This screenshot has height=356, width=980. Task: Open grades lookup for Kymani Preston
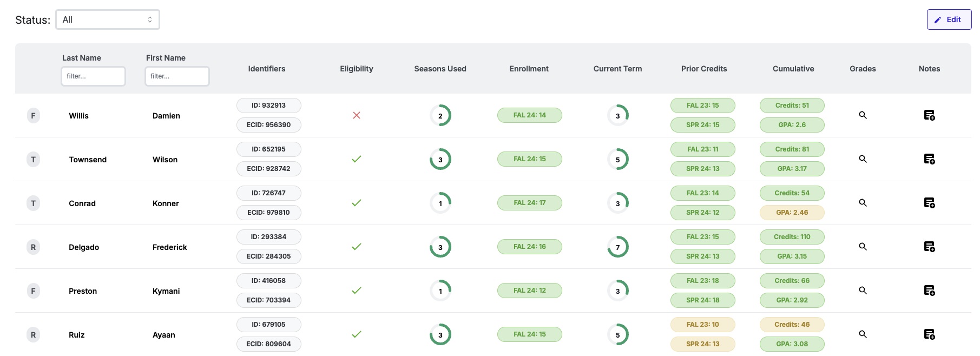click(x=863, y=291)
